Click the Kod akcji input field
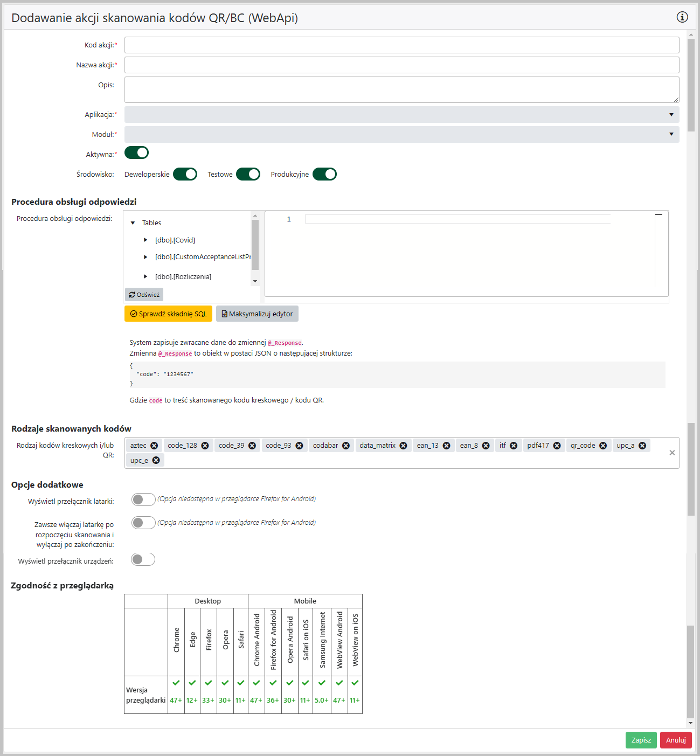Viewport: 700px width, 756px height. point(401,45)
